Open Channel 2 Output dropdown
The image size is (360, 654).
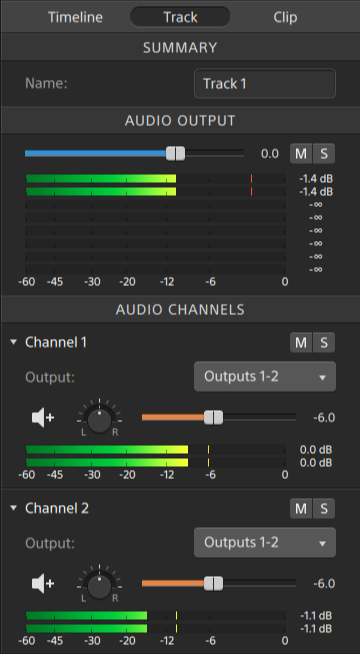(265, 543)
